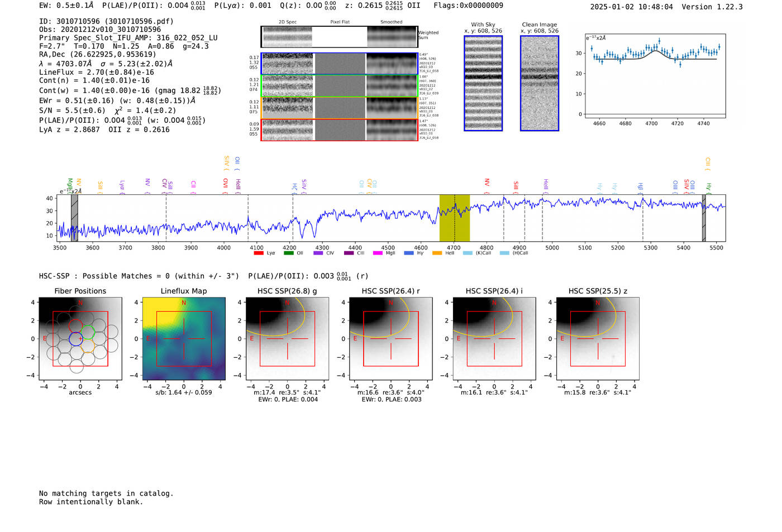Image resolution: width=782 pixels, height=532 pixels.
Task: Click the orange HeII legend swatch
Action: click(x=437, y=253)
